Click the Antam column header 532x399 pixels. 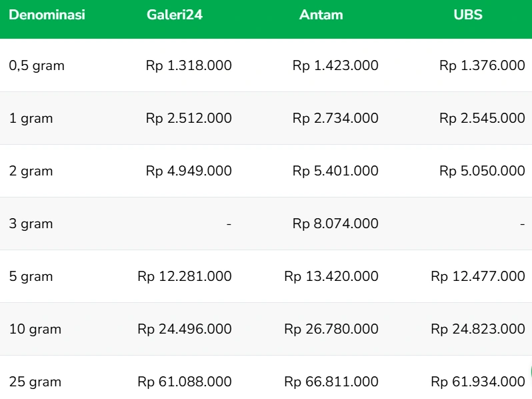[x=321, y=15]
